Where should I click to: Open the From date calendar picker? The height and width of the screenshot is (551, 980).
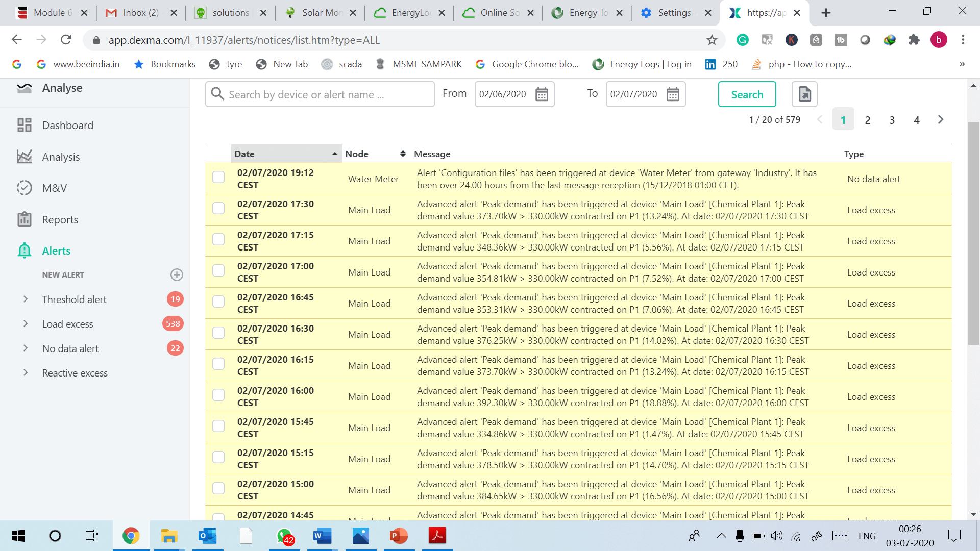pos(542,94)
